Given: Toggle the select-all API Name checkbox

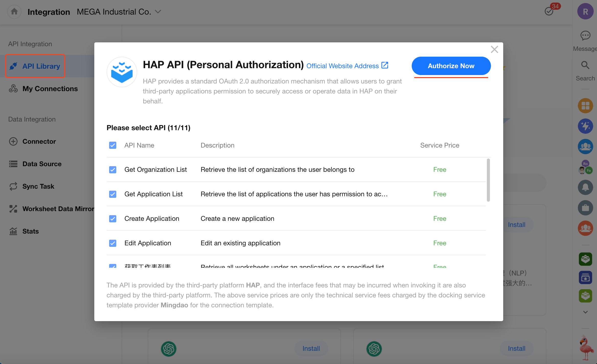Looking at the screenshot, I should click(x=113, y=145).
